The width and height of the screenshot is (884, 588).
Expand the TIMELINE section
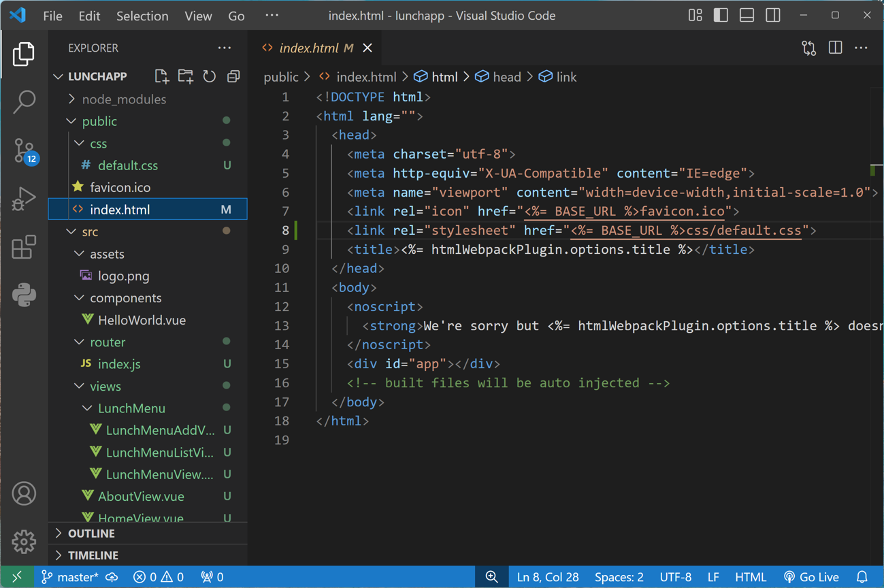pyautogui.click(x=148, y=555)
